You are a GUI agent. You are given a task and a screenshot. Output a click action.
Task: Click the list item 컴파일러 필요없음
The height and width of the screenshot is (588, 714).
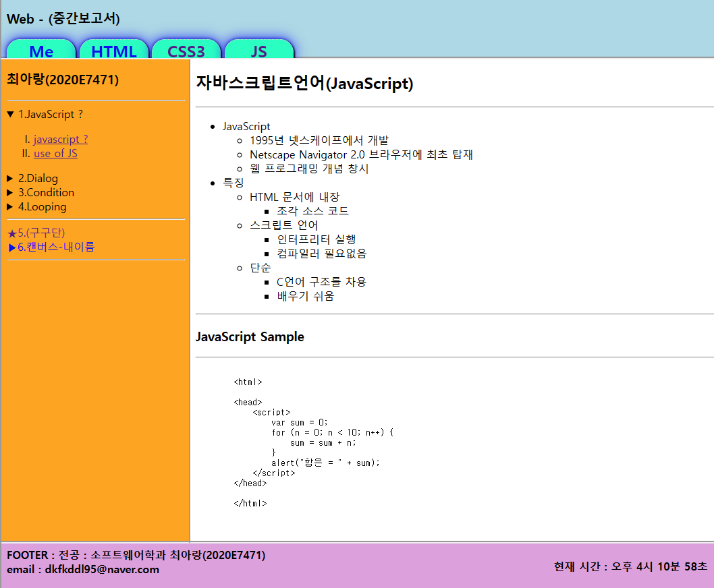point(322,254)
